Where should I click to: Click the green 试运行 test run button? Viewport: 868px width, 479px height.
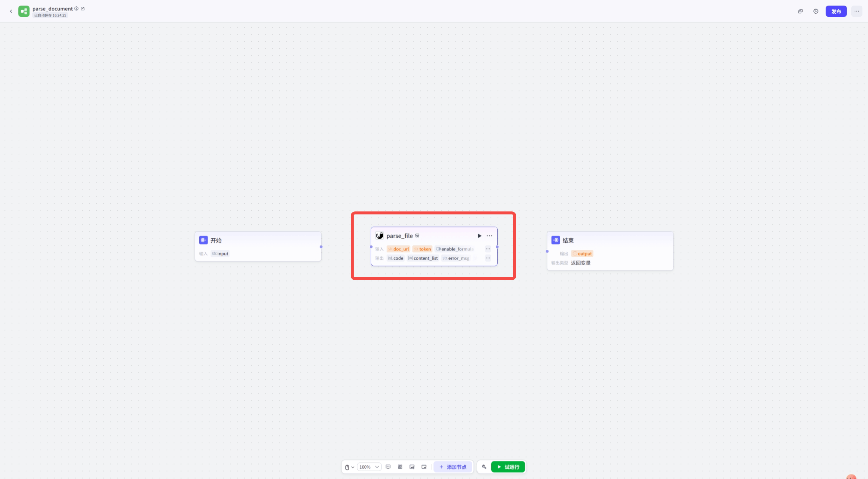[x=508, y=467]
